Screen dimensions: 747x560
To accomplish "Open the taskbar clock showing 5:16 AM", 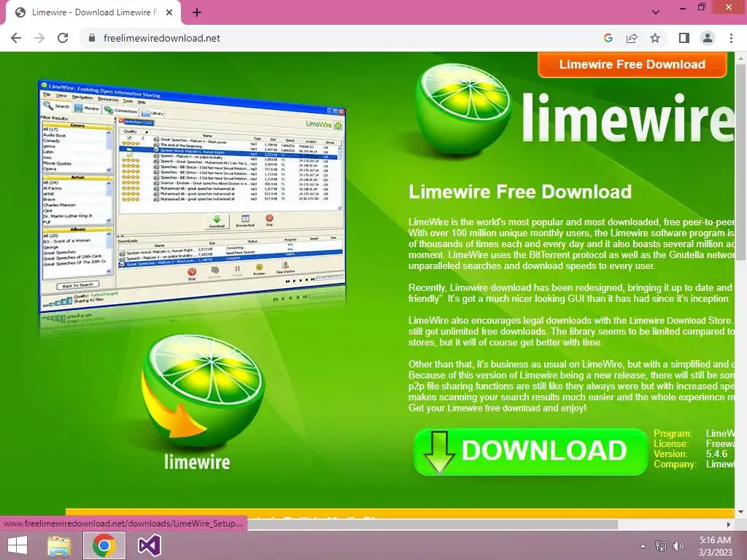I will pyautogui.click(x=715, y=546).
